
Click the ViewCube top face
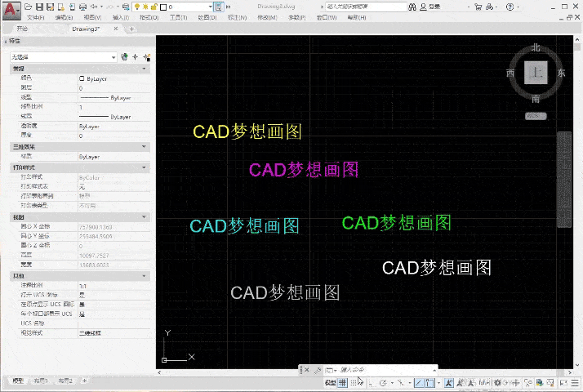point(536,73)
